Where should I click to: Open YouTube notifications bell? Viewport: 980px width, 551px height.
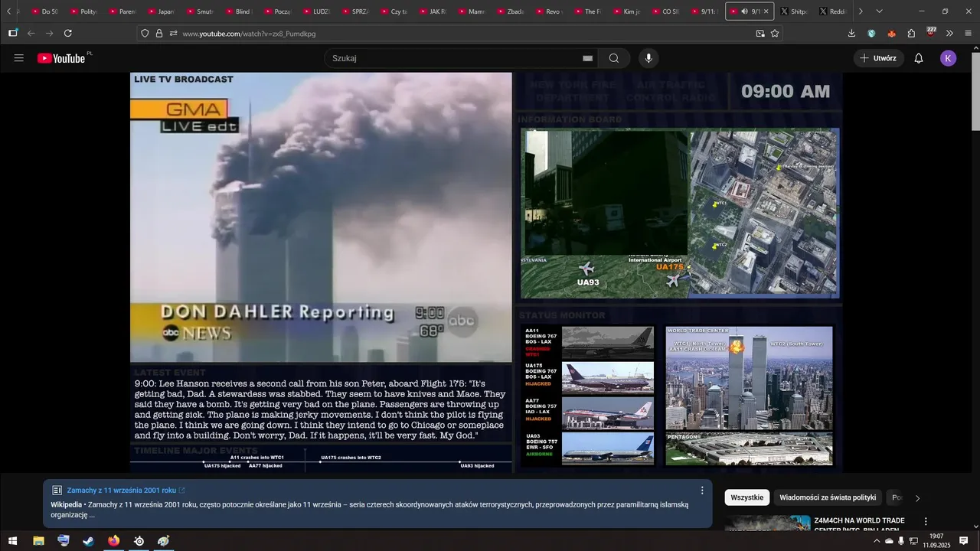[919, 58]
